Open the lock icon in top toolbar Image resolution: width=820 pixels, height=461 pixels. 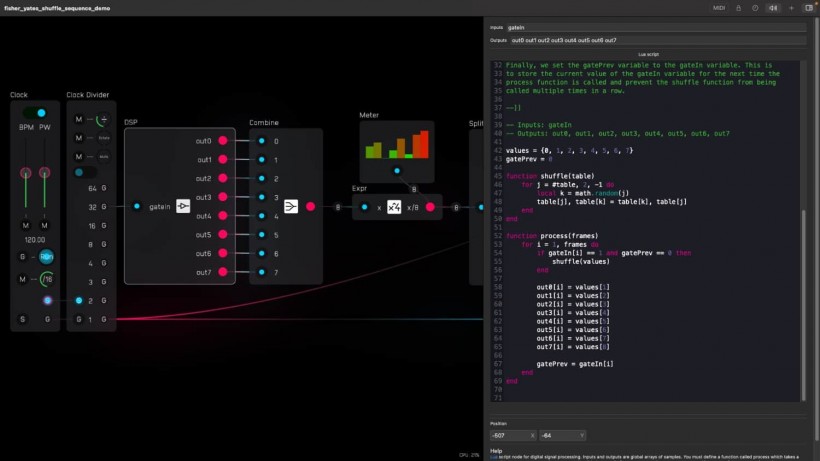click(739, 8)
